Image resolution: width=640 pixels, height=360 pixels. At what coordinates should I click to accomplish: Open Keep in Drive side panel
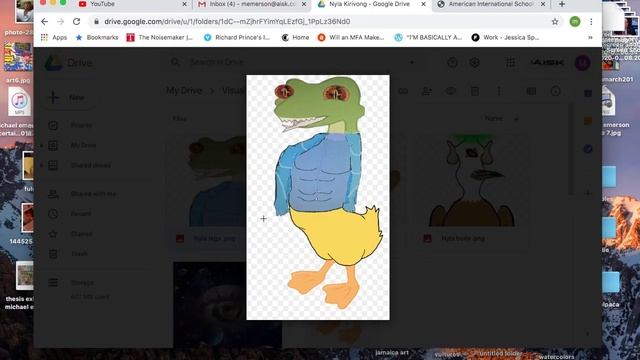click(588, 121)
